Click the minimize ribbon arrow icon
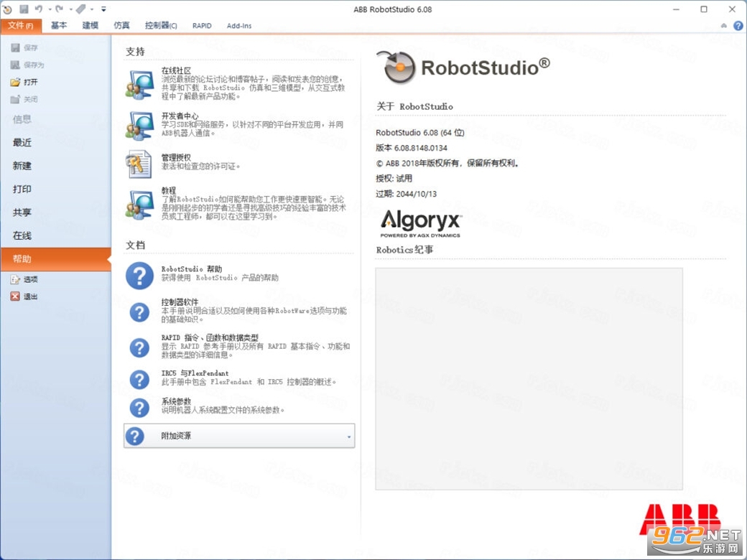The width and height of the screenshot is (747, 560). (x=724, y=26)
